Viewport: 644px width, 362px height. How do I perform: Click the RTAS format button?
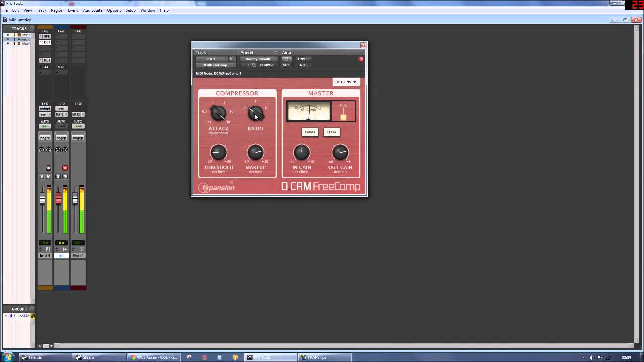point(304,65)
